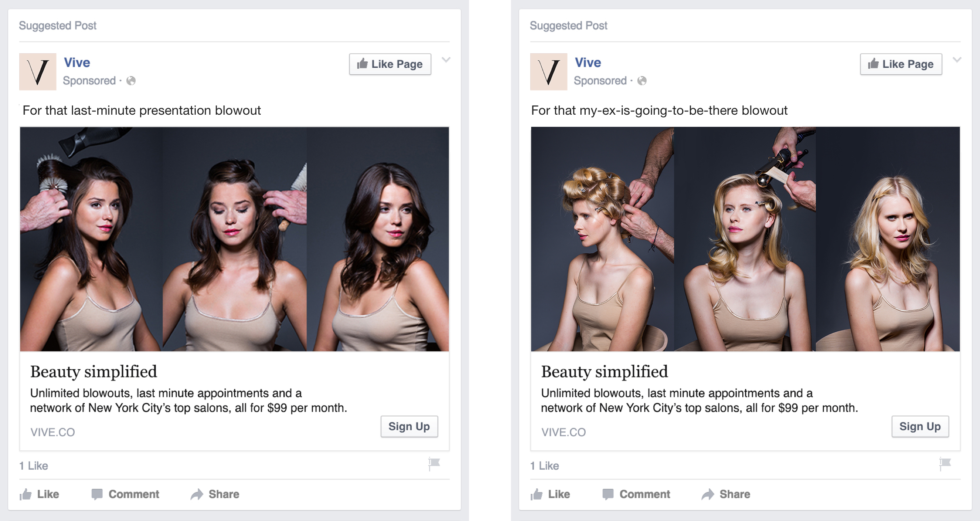The width and height of the screenshot is (980, 521).
Task: Click the globe audience icon in right post
Action: pyautogui.click(x=642, y=81)
